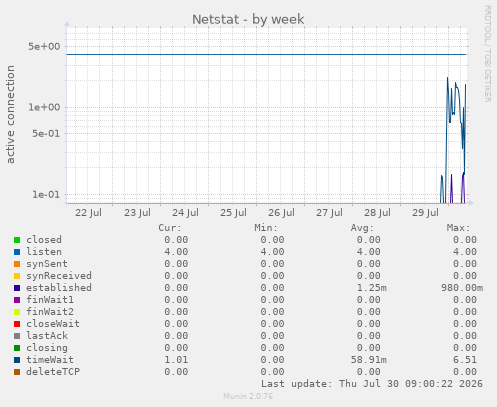Click the brown deleteTCP legend swatch
Image resolution: width=497 pixels, height=407 pixels.
17,372
